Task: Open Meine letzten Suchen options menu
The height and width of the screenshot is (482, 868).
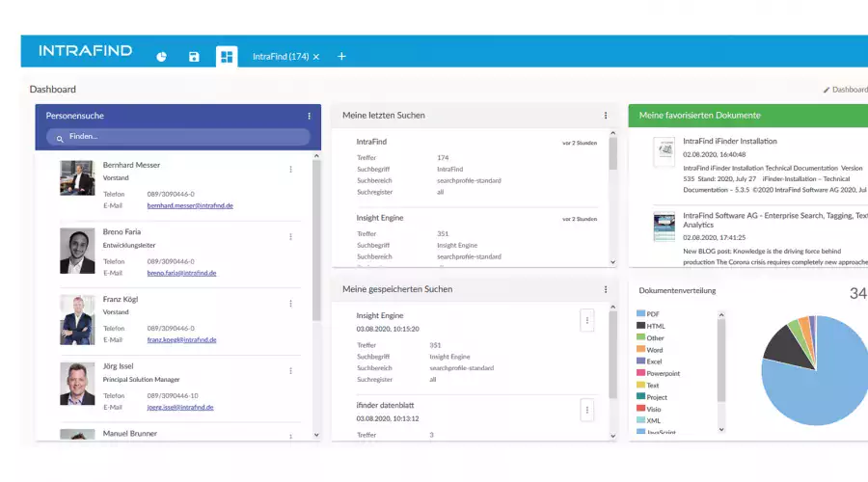Action: tap(606, 115)
